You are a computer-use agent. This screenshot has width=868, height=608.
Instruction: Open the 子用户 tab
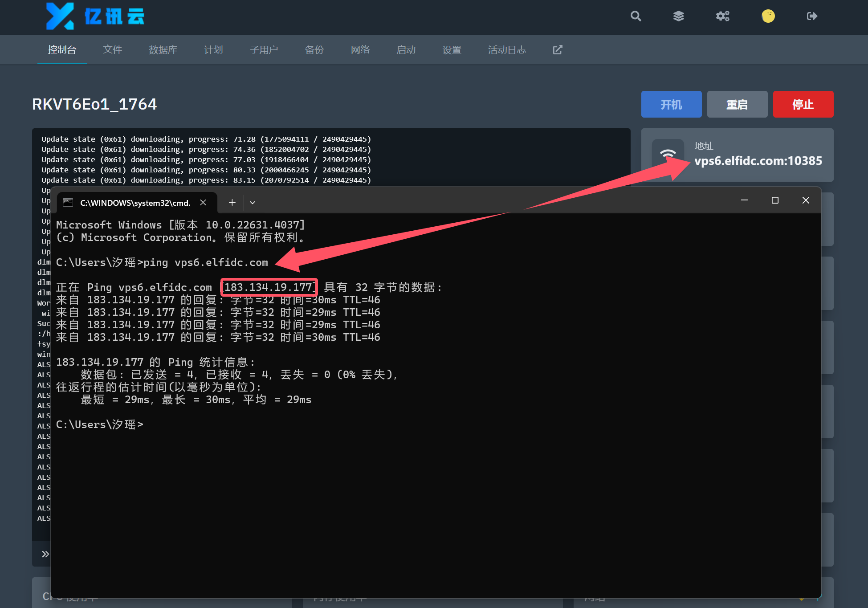[x=264, y=50]
